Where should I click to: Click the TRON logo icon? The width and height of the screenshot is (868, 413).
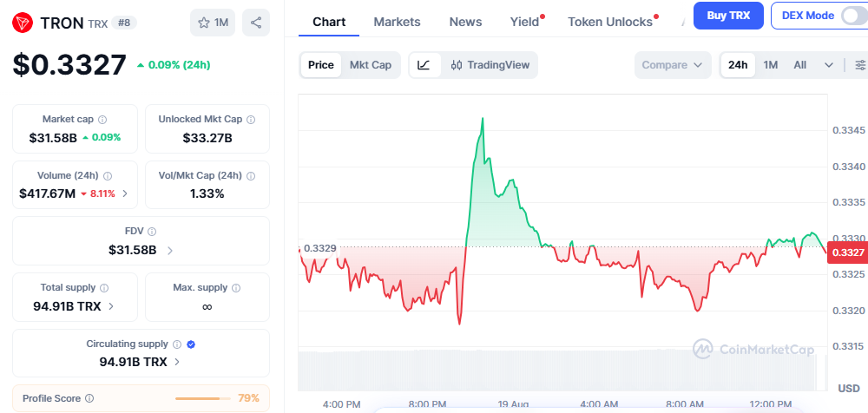coord(23,23)
